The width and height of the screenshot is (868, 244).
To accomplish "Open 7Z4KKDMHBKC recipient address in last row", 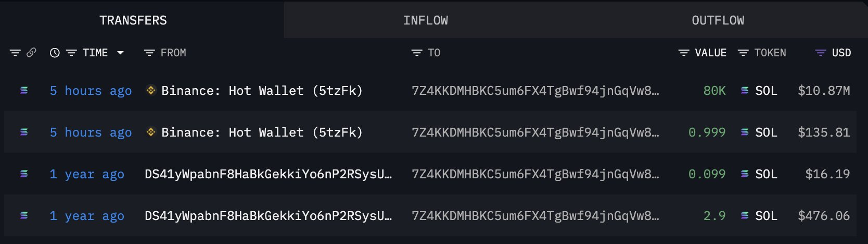I will (535, 216).
